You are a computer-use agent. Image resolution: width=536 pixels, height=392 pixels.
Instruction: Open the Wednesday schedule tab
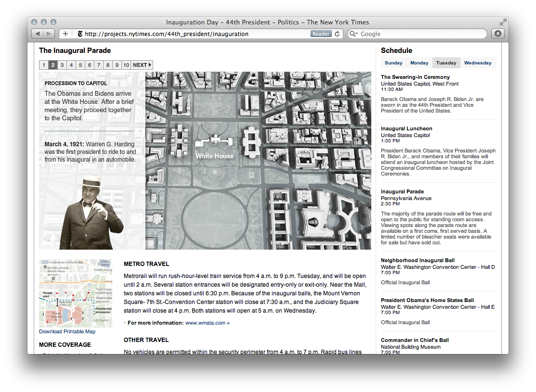click(478, 63)
